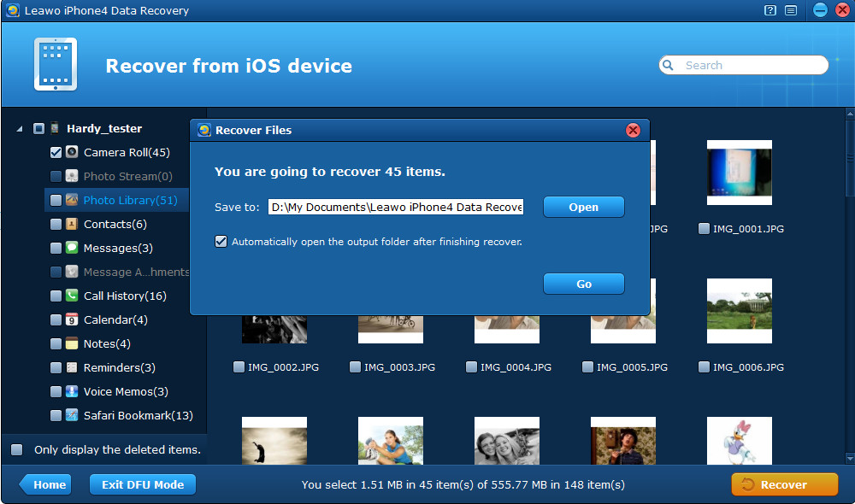Open the menu list icon in title bar
This screenshot has width=855, height=504.
point(791,10)
